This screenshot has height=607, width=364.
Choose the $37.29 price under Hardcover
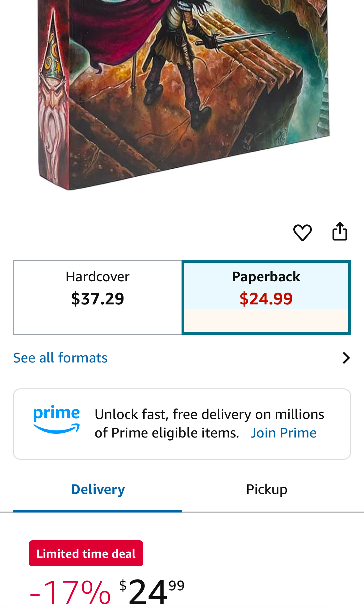point(98,299)
